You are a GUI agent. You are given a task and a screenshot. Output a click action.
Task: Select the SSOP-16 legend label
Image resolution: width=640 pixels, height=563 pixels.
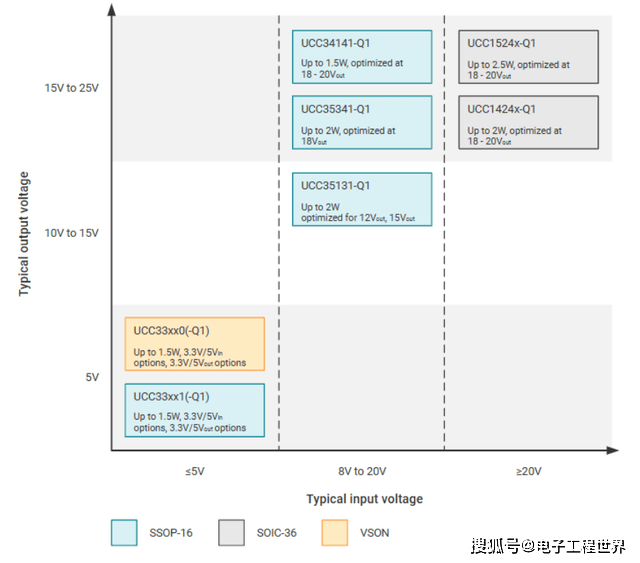click(x=170, y=534)
